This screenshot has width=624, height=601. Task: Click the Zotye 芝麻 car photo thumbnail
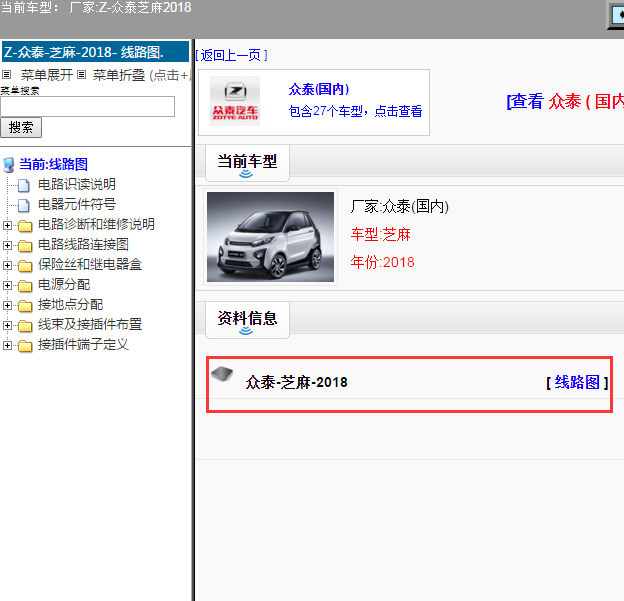tap(271, 237)
